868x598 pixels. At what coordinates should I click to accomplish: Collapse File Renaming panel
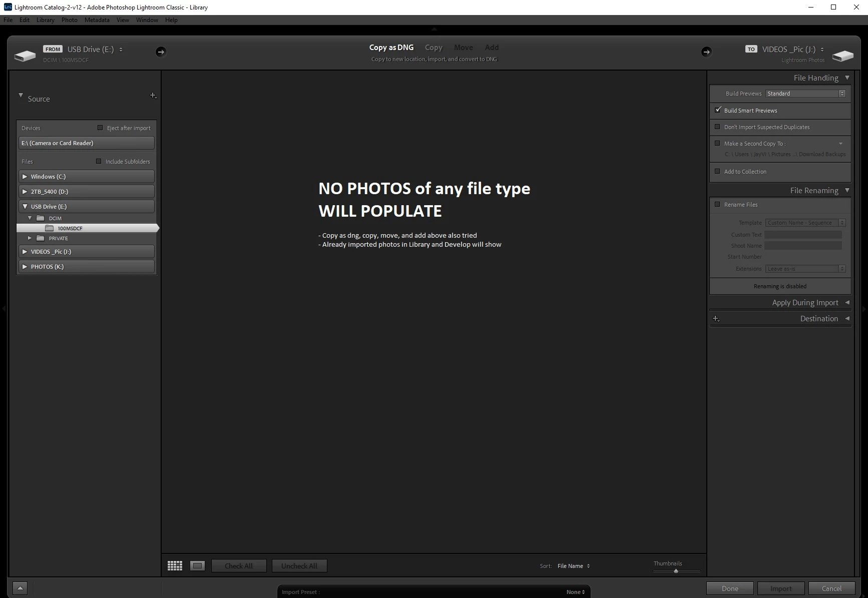click(847, 190)
